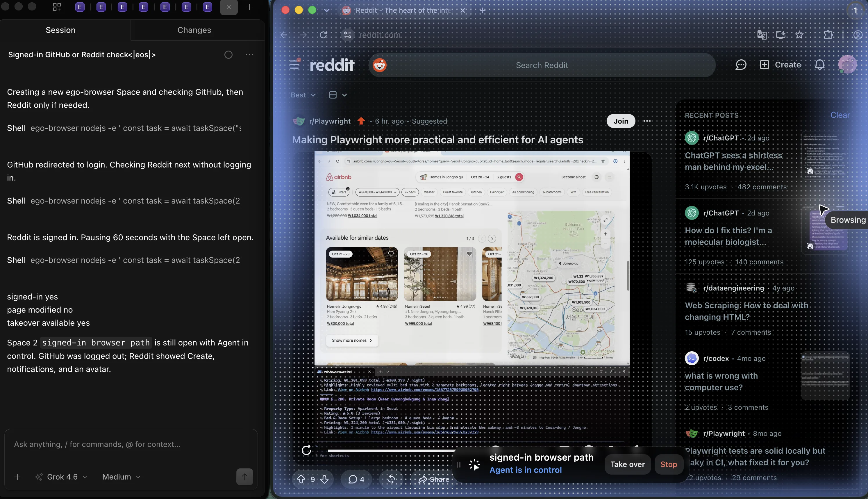Go forward in the browser
The image size is (868, 499).
tap(303, 35)
